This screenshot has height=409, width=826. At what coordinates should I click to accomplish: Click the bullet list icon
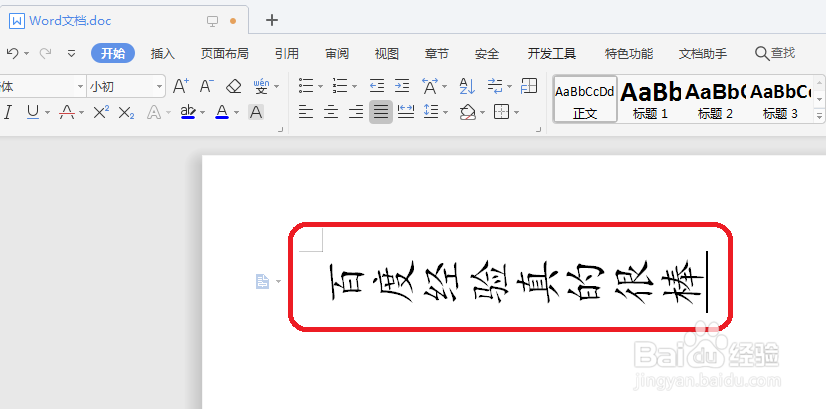click(306, 85)
